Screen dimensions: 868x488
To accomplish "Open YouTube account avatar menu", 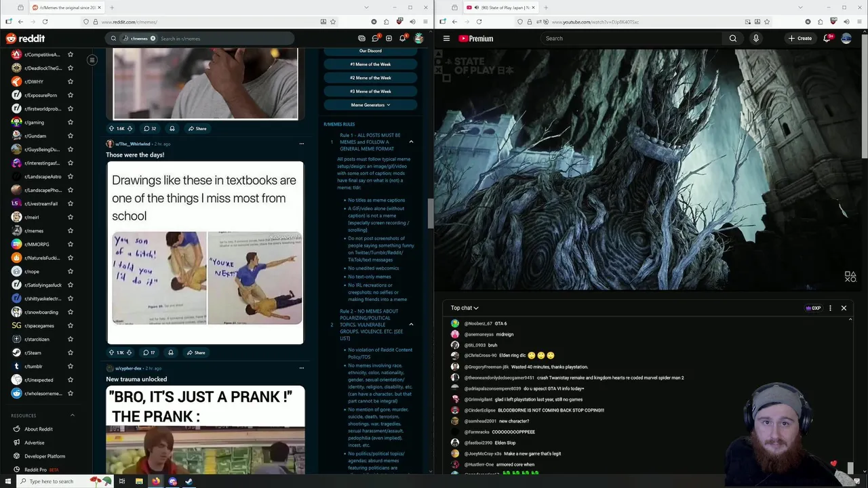I will [846, 39].
